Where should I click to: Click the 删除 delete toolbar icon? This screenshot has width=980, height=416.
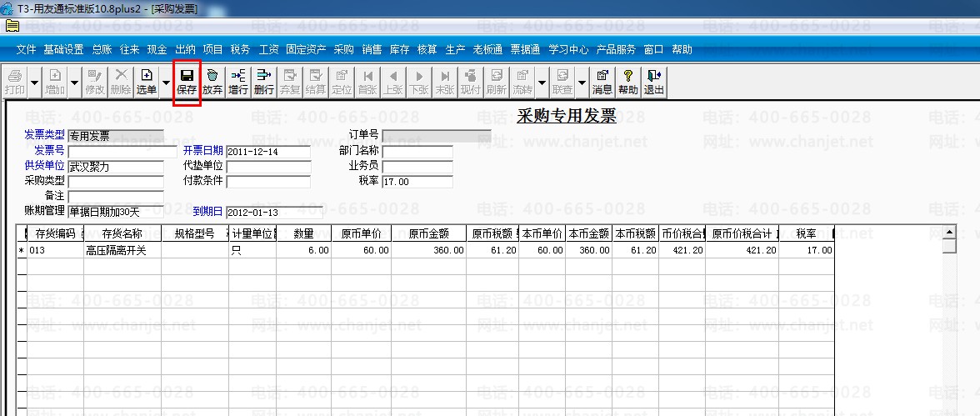click(x=121, y=82)
